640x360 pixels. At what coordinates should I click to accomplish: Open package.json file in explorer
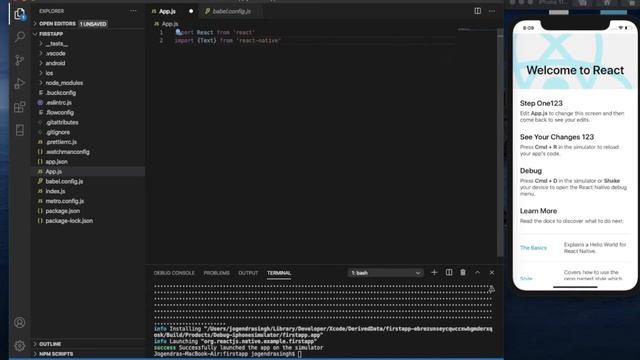tap(62, 211)
